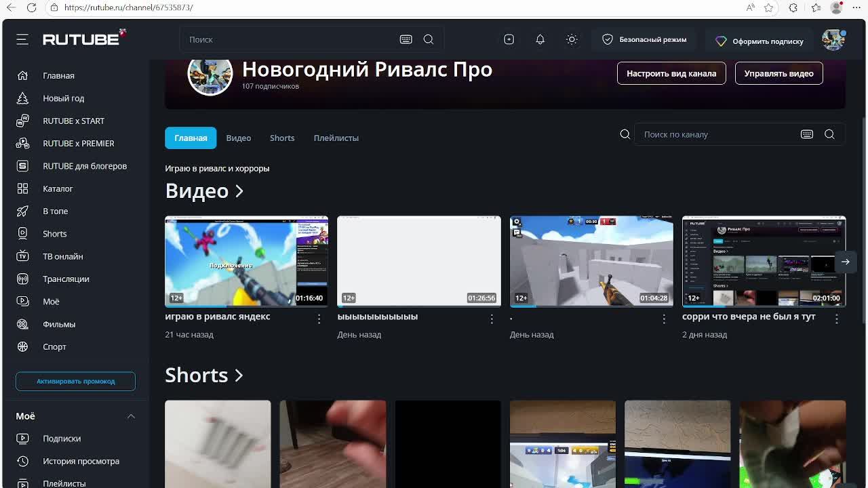Viewport: 868px width, 488px height.
Task: Expand the Видео section heading
Action: tap(204, 190)
